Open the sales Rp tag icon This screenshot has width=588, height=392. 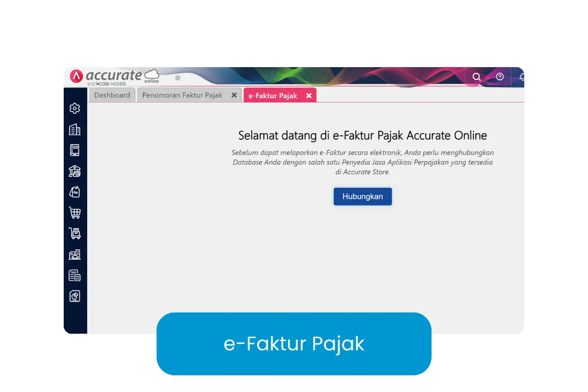pyautogui.click(x=74, y=192)
